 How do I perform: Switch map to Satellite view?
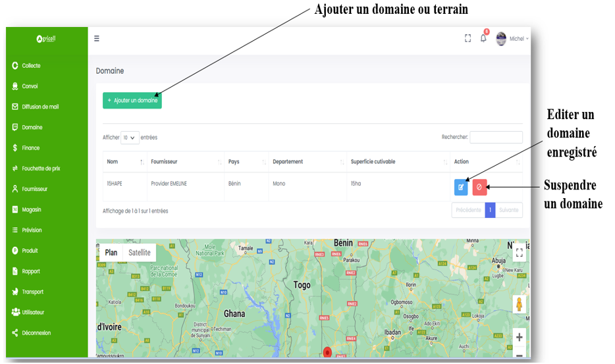pyautogui.click(x=139, y=253)
